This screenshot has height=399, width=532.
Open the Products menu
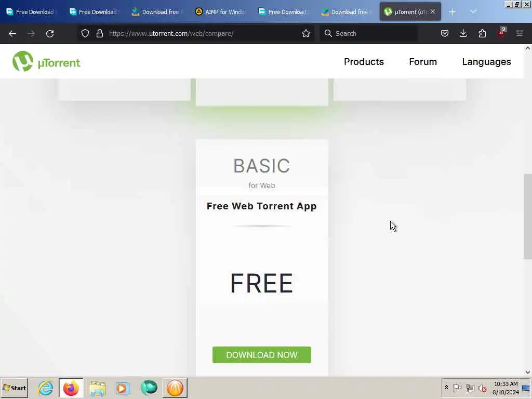click(364, 62)
